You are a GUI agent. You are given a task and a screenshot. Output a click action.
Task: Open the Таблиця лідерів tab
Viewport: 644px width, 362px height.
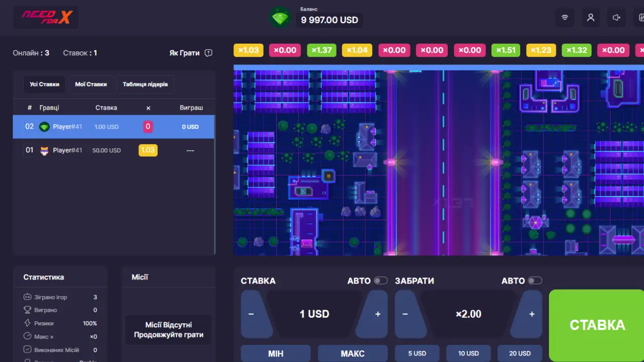(145, 84)
